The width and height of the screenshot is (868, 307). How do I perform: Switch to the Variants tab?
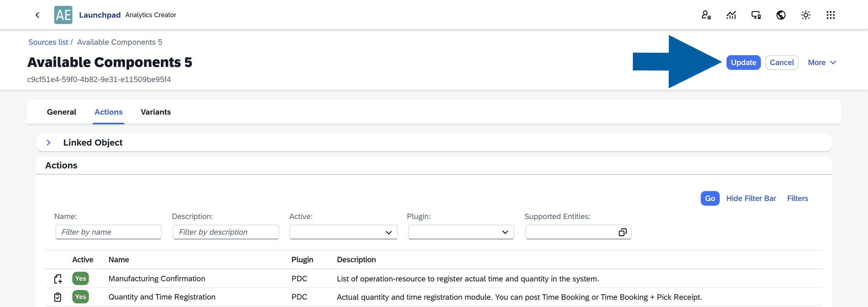coord(156,112)
